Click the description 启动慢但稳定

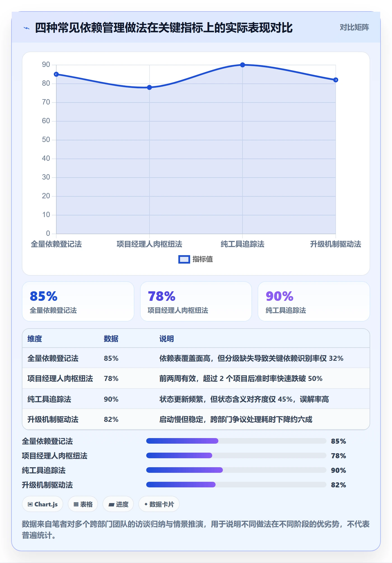(x=236, y=419)
